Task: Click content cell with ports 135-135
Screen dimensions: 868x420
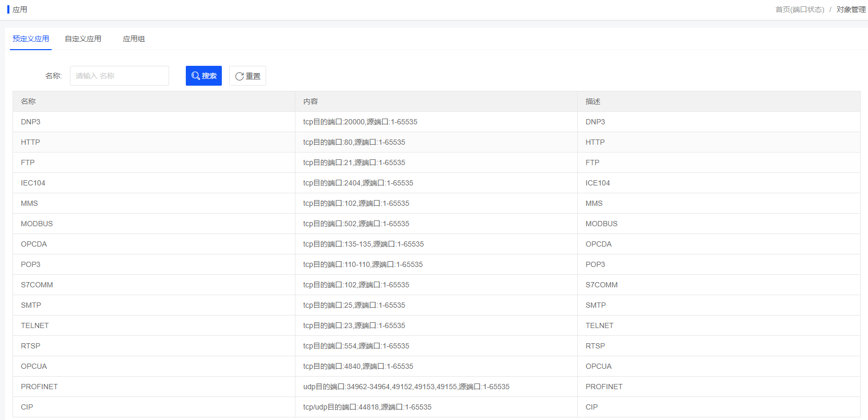Action: pyautogui.click(x=436, y=244)
